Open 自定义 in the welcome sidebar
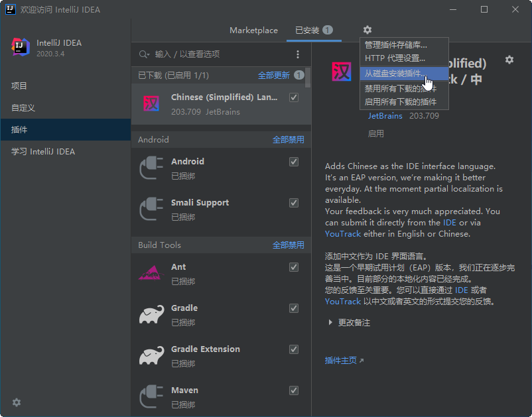This screenshot has height=417, width=532. [x=66, y=108]
